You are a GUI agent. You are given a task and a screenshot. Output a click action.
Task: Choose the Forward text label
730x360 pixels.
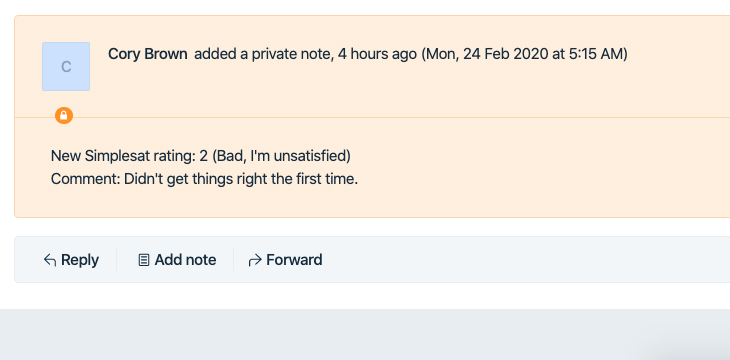(294, 260)
